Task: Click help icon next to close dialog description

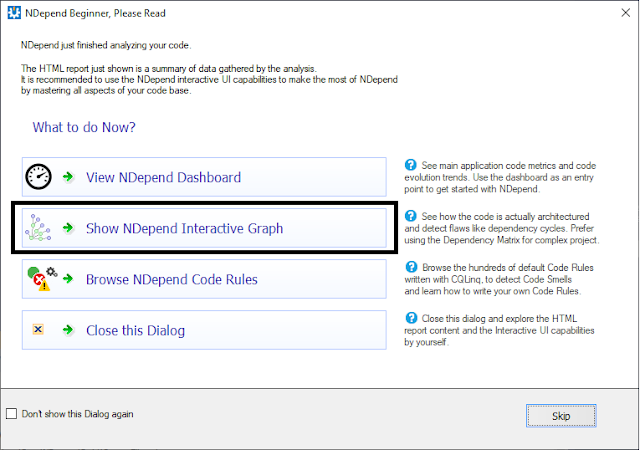Action: (411, 318)
